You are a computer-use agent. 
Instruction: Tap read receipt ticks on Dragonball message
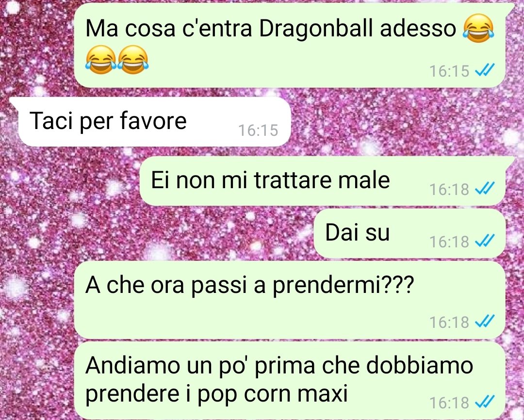(x=485, y=70)
